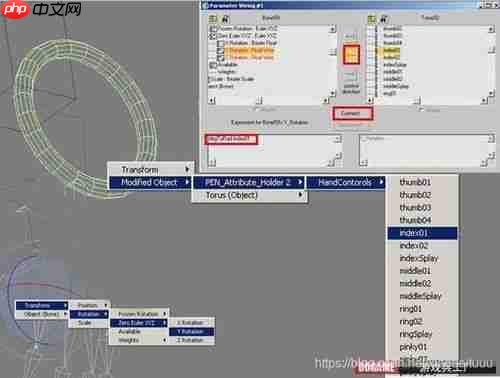
Task: Open Transform entry in upper context menu
Action: point(150,170)
